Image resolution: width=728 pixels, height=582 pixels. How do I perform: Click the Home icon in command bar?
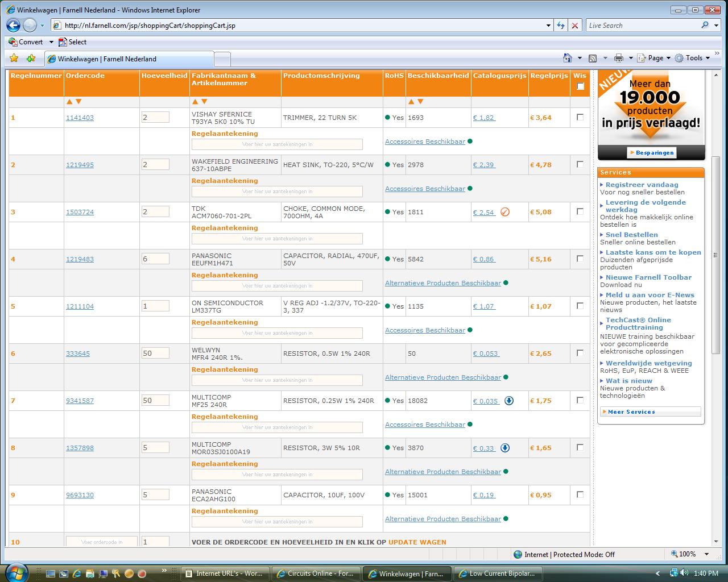point(568,58)
